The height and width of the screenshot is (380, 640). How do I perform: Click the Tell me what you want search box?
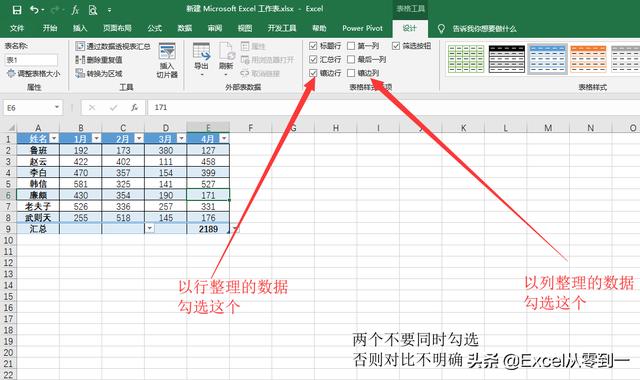point(484,29)
